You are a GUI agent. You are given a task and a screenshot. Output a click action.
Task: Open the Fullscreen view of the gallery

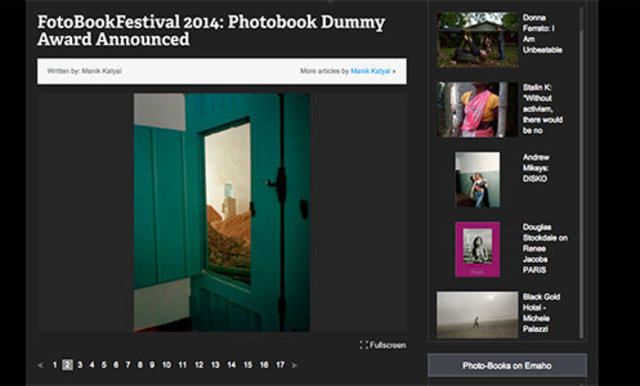click(x=383, y=345)
